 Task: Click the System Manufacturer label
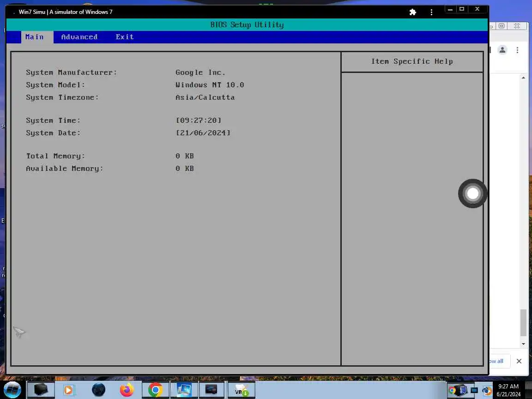click(71, 73)
